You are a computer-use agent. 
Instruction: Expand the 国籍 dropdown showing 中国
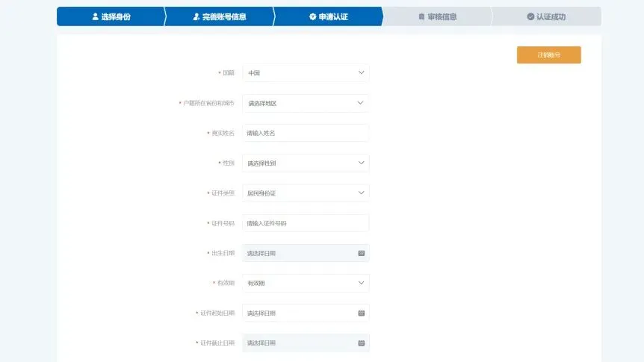306,73
